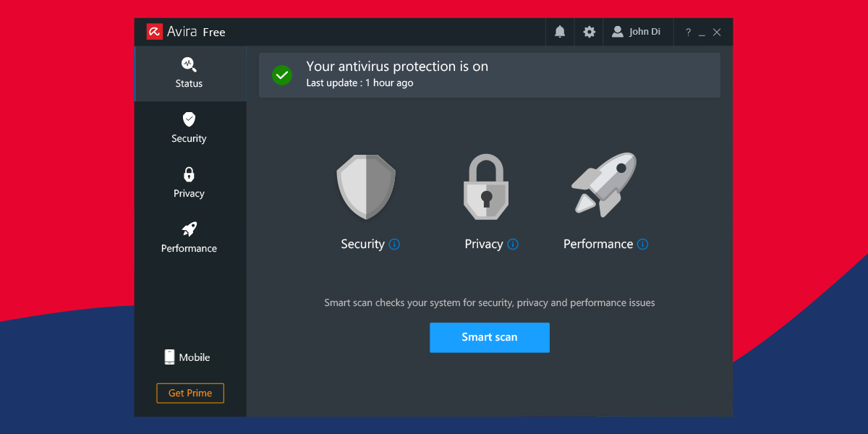This screenshot has width=868, height=434.
Task: Show Security info via its info icon
Action: [394, 244]
